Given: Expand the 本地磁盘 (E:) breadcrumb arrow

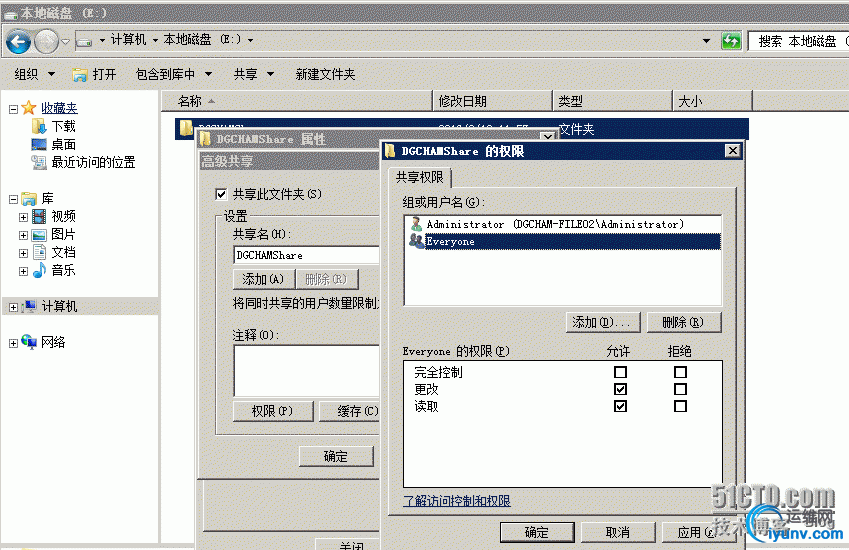Looking at the screenshot, I should (250, 40).
